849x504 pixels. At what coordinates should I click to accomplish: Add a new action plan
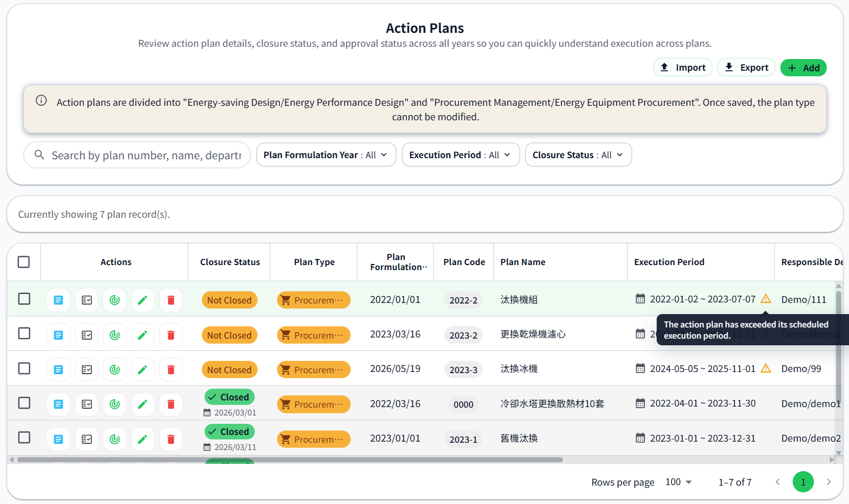(803, 68)
